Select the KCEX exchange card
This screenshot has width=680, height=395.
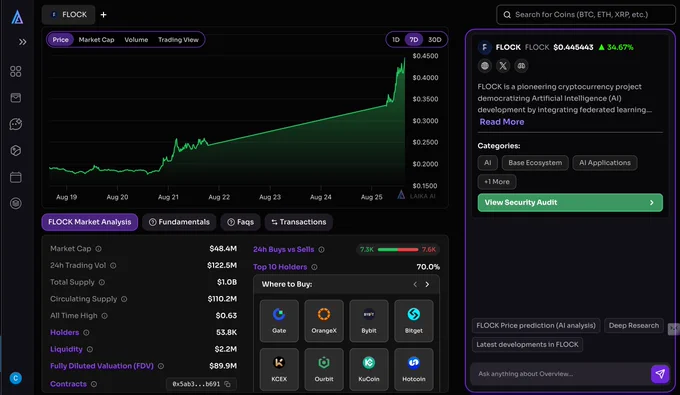pos(279,369)
